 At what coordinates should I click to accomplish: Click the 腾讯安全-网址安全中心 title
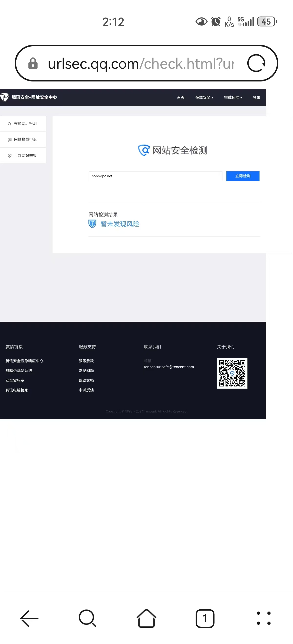click(x=34, y=97)
